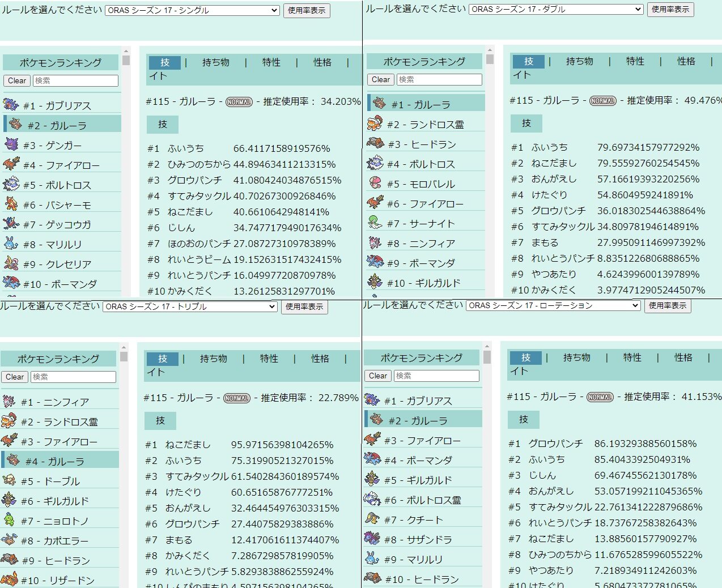722x588 pixels.
Task: Click the Greninja (ゲッコウガ) sprite icon
Action: pyautogui.click(x=11, y=224)
